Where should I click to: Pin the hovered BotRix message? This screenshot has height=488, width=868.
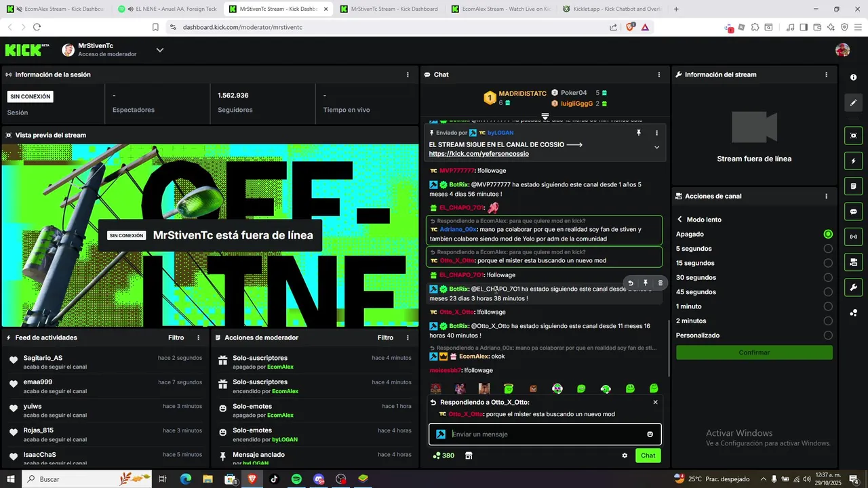[646, 283]
